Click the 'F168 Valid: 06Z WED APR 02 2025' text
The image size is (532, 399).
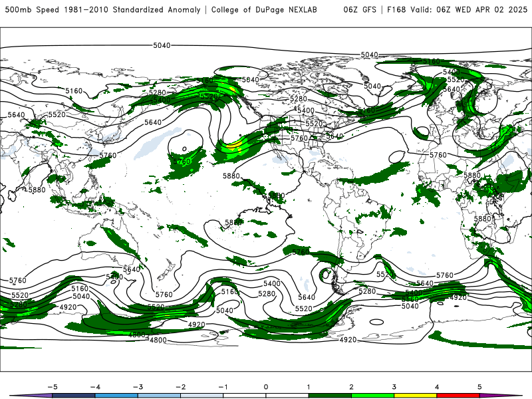457,10
